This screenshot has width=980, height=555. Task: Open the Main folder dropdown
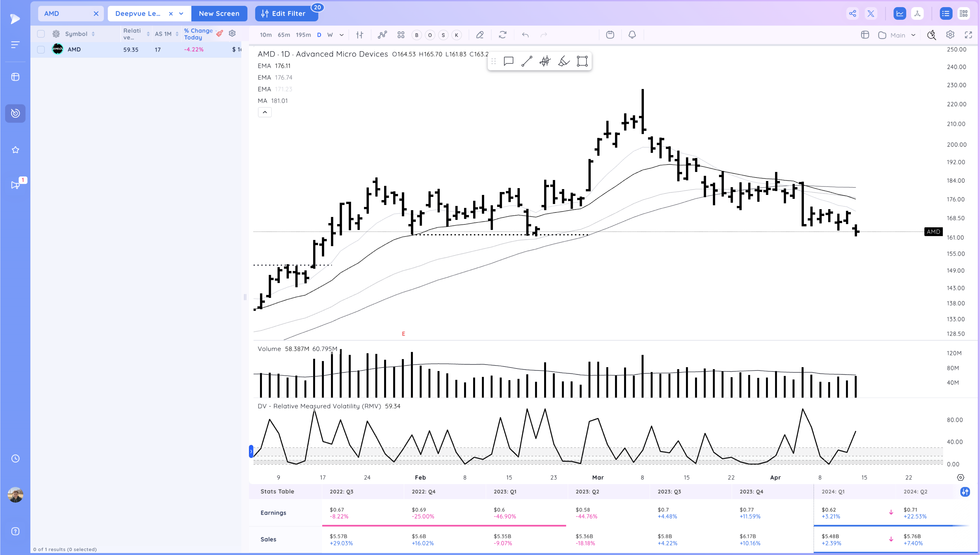[896, 35]
